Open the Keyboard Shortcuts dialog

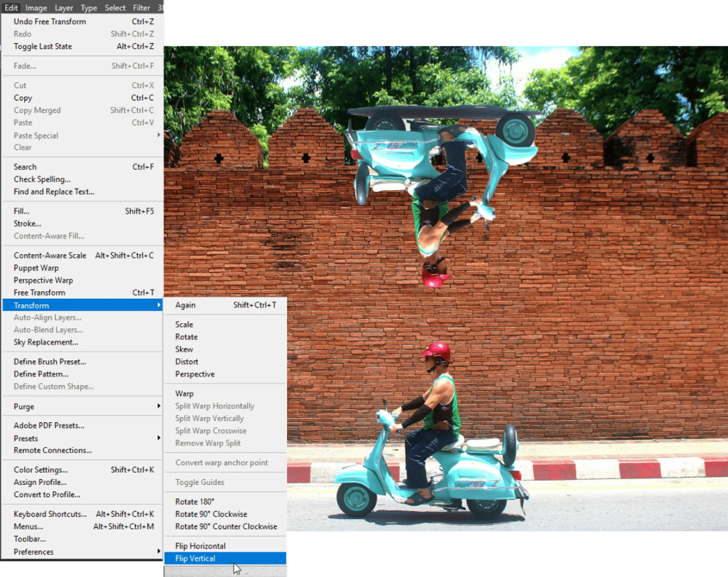50,514
